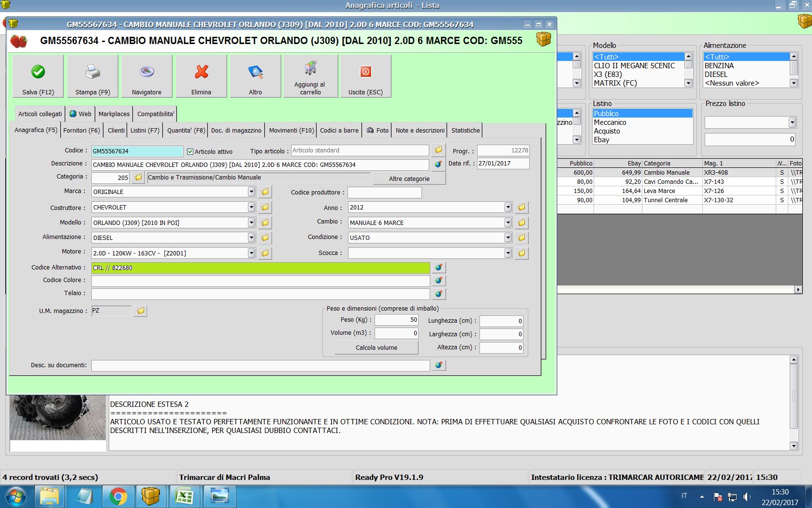This screenshot has width=812, height=508.
Task: Open Google Chrome from the taskbar
Action: [118, 496]
